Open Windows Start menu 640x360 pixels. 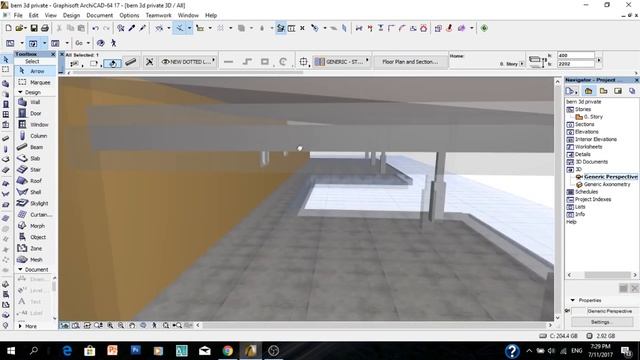click(x=11, y=351)
